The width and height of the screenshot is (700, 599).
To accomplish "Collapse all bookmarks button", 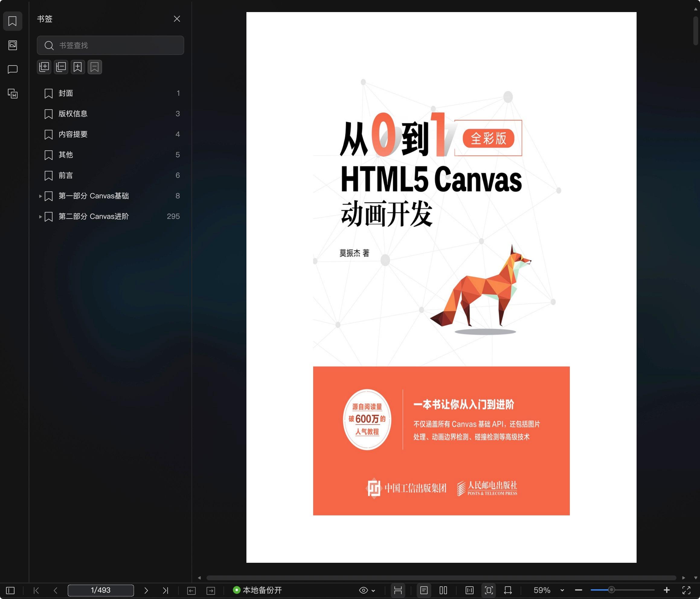I will pyautogui.click(x=61, y=67).
